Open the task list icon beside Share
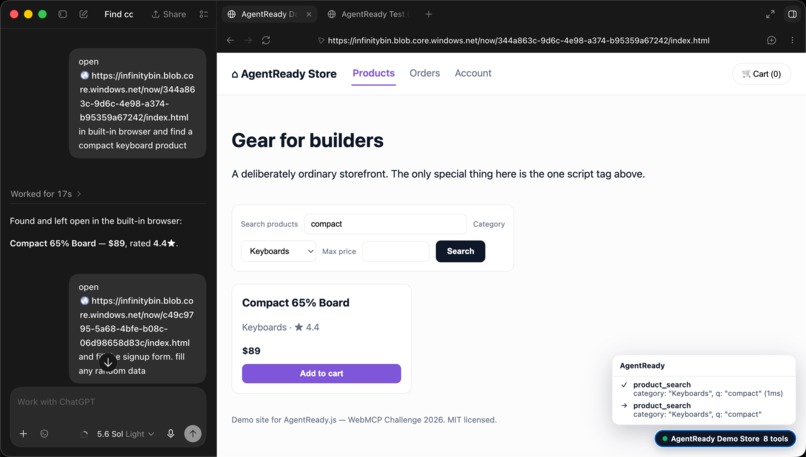Viewport: 806px width, 457px height. coord(204,14)
